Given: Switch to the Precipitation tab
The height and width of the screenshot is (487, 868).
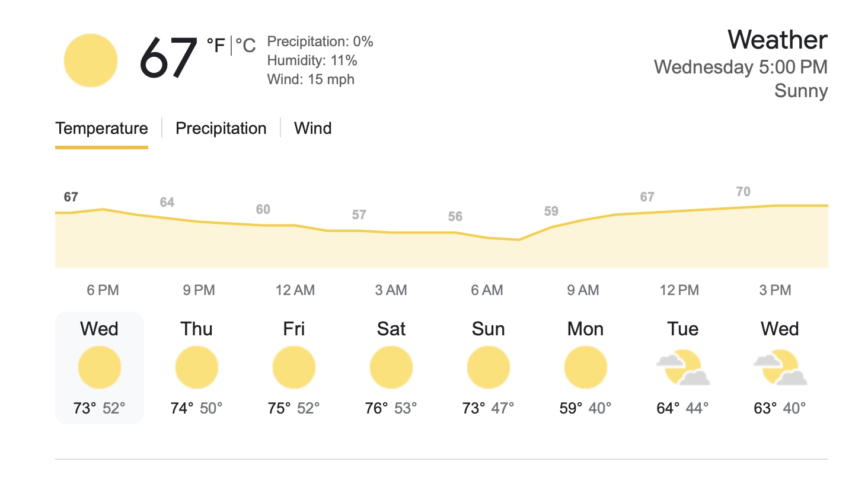Looking at the screenshot, I should (221, 129).
